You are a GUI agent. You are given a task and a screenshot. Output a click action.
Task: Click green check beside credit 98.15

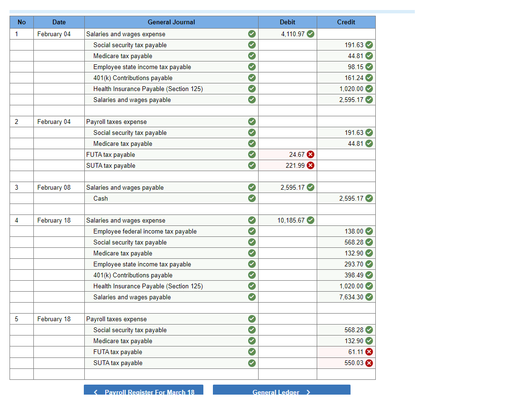[x=369, y=67]
